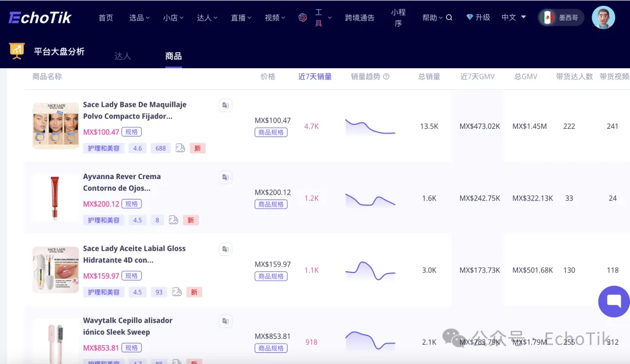The image size is (630, 364).
Task: Open Sace Lady Base De Maquillaje product link
Action: [135, 110]
